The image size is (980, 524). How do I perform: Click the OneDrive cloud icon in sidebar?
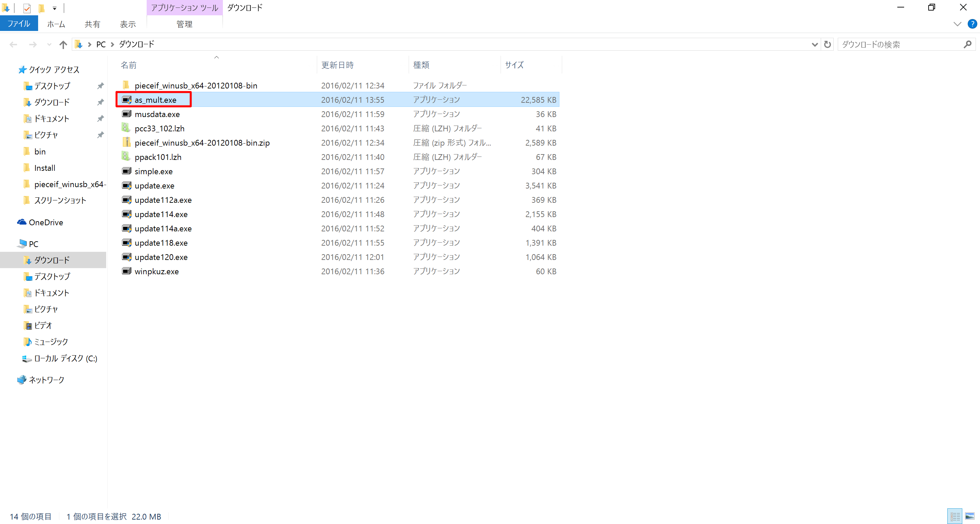22,222
